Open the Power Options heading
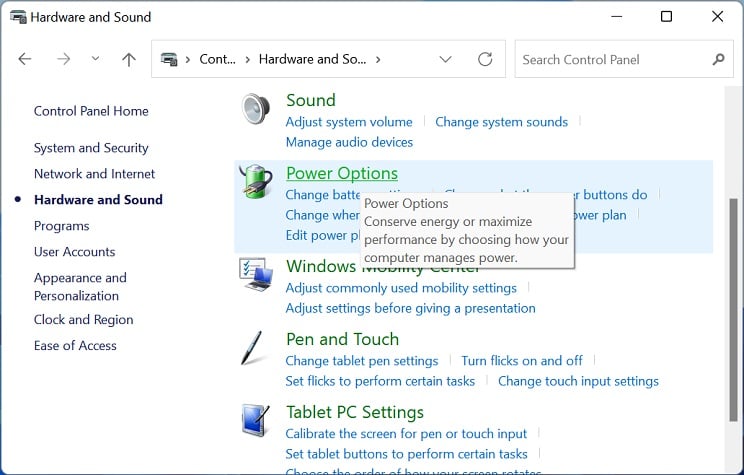The width and height of the screenshot is (744, 475). pos(342,173)
